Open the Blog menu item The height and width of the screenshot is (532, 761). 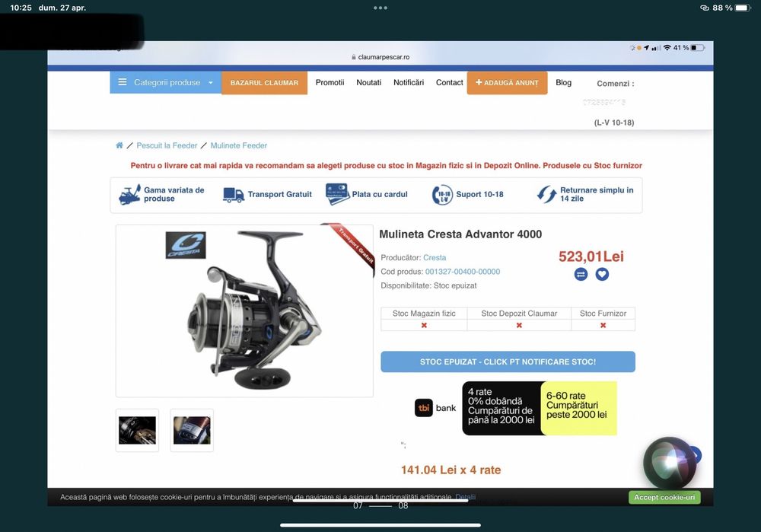pyautogui.click(x=563, y=82)
